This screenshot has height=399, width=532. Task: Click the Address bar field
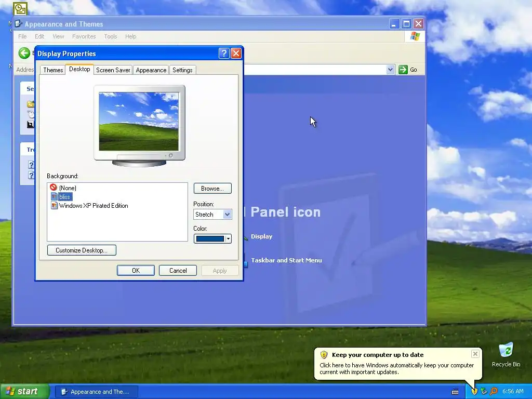click(x=315, y=70)
